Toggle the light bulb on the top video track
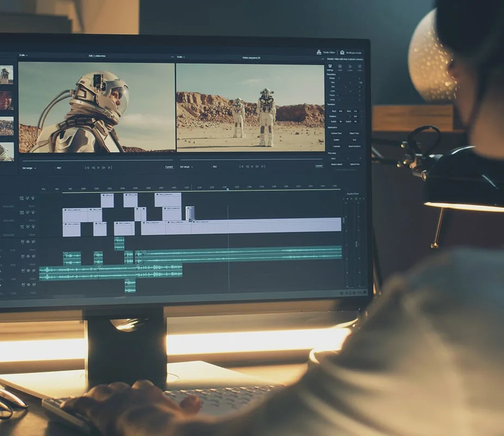Image resolution: width=504 pixels, height=436 pixels. coord(33,198)
